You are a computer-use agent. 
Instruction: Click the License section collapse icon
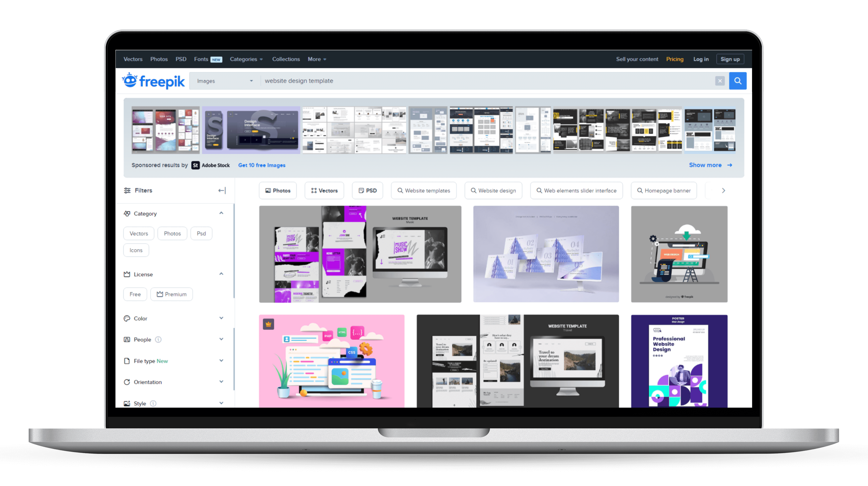(x=222, y=274)
